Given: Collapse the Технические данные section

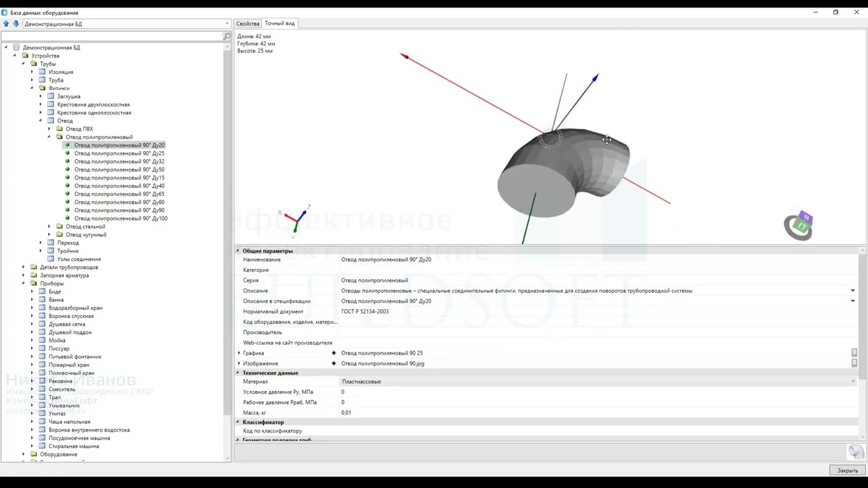Looking at the screenshot, I should point(238,373).
